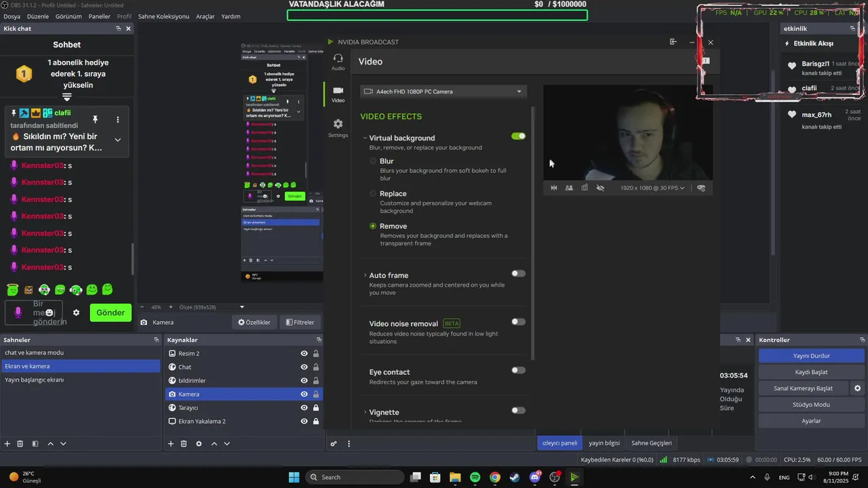The width and height of the screenshot is (868, 488).
Task: Open three-dot menu on pinned message
Action: tap(117, 119)
